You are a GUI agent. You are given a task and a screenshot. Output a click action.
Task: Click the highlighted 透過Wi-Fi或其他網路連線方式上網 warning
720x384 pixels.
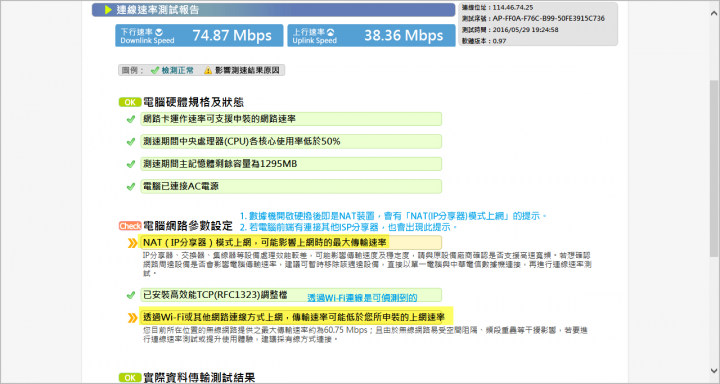296,317
